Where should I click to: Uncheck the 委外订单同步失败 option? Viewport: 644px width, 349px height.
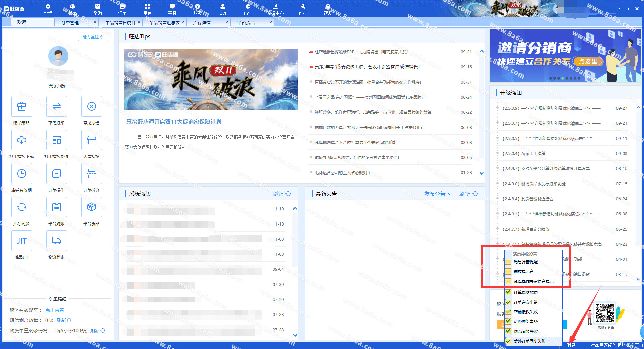click(508, 341)
